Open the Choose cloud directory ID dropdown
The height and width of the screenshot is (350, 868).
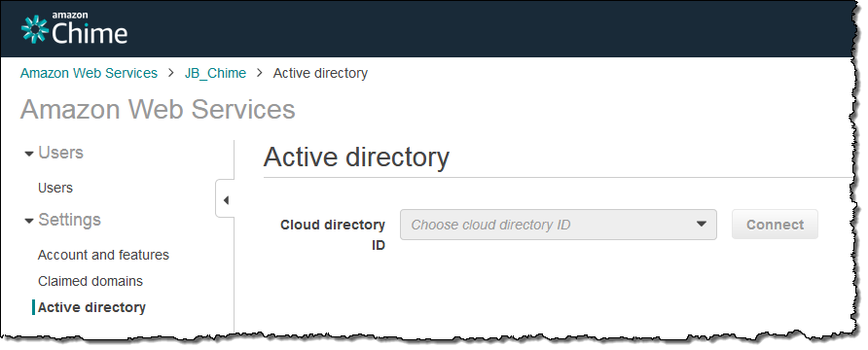[x=558, y=225]
